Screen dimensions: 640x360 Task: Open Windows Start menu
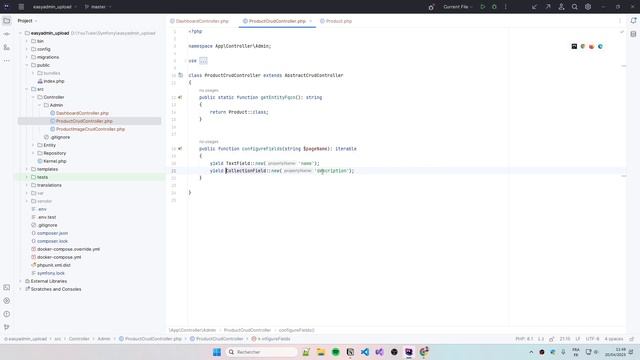217,352
